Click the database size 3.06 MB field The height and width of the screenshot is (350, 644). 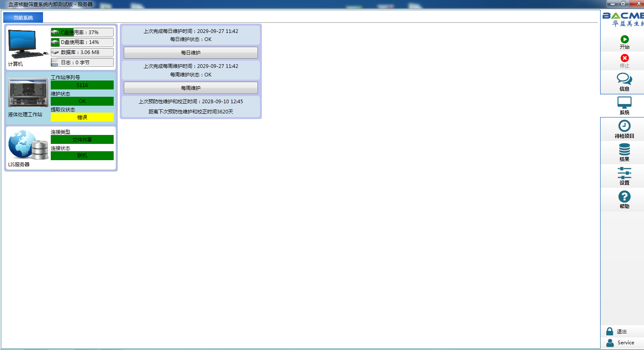[82, 52]
